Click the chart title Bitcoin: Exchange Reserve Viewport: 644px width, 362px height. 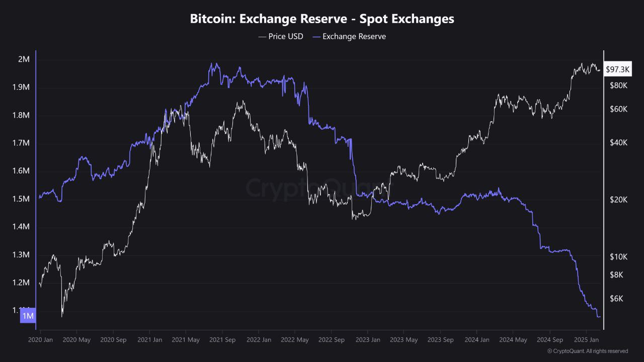(x=322, y=19)
